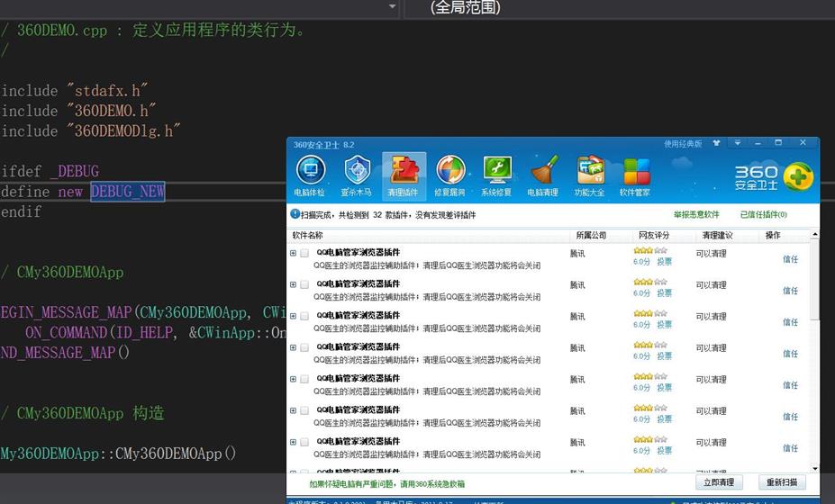Click the star rating in the third plugin row
835x504 pixels.
[x=650, y=313]
